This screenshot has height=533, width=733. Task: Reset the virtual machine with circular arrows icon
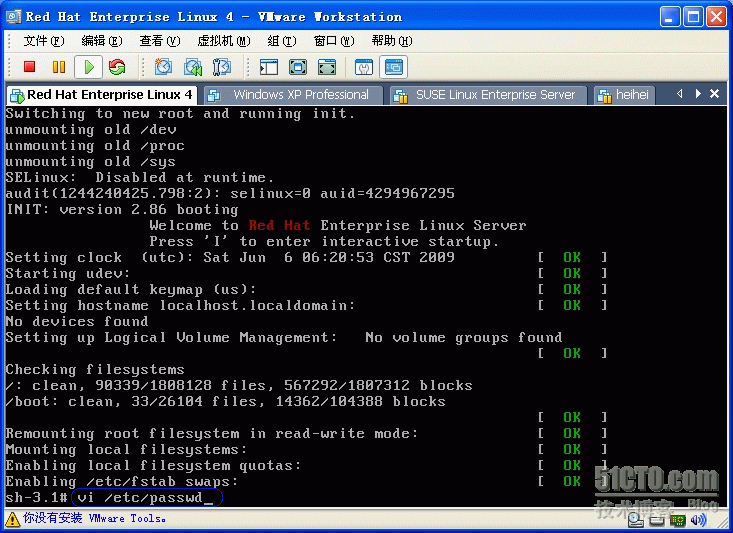(117, 67)
